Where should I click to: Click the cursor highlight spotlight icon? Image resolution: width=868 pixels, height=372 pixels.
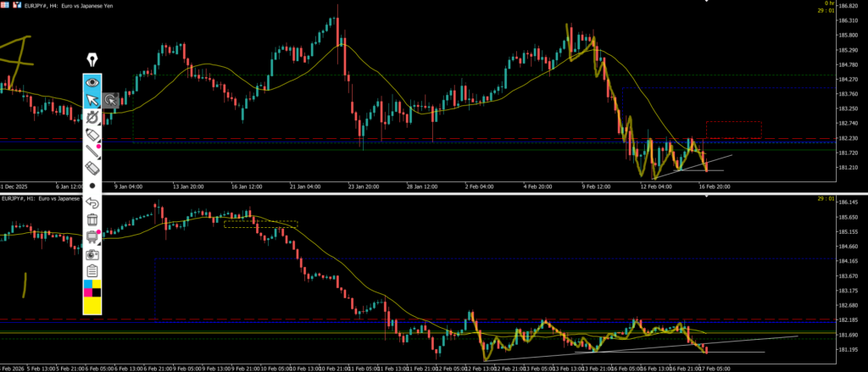[x=110, y=101]
